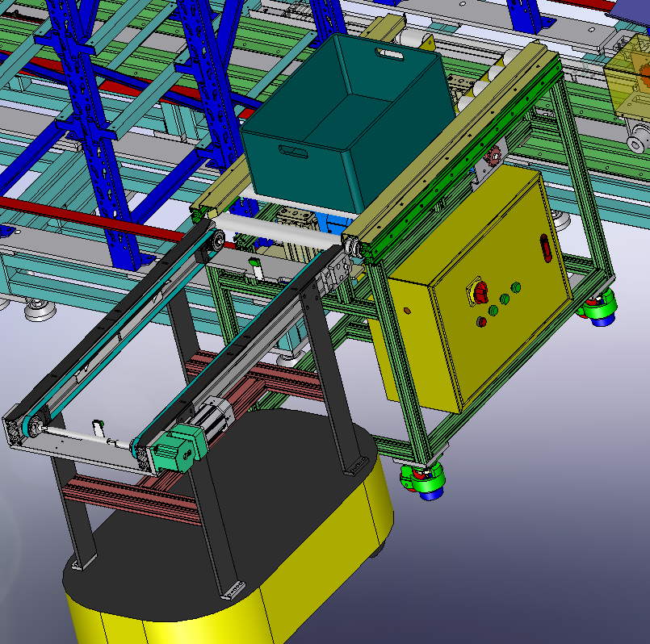650x644 pixels.
Task: Click the rear handle cutout of the teal bin
Action: (389, 54)
